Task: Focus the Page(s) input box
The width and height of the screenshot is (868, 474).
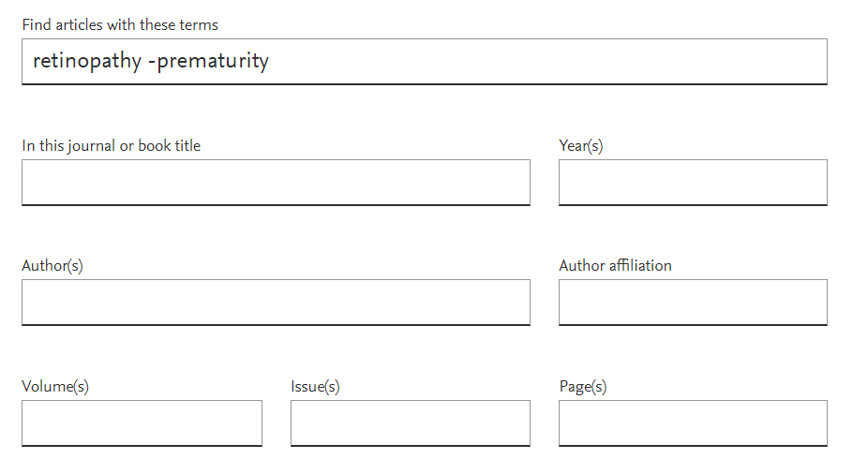Action: [x=693, y=423]
